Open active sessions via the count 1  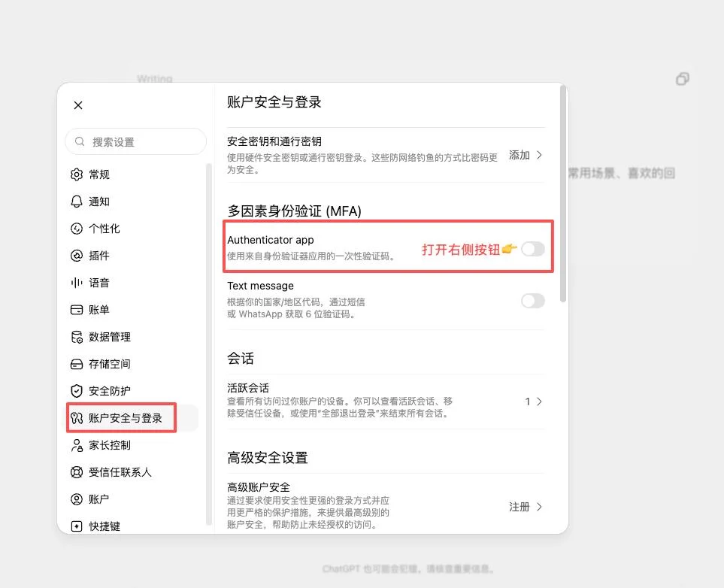[528, 402]
